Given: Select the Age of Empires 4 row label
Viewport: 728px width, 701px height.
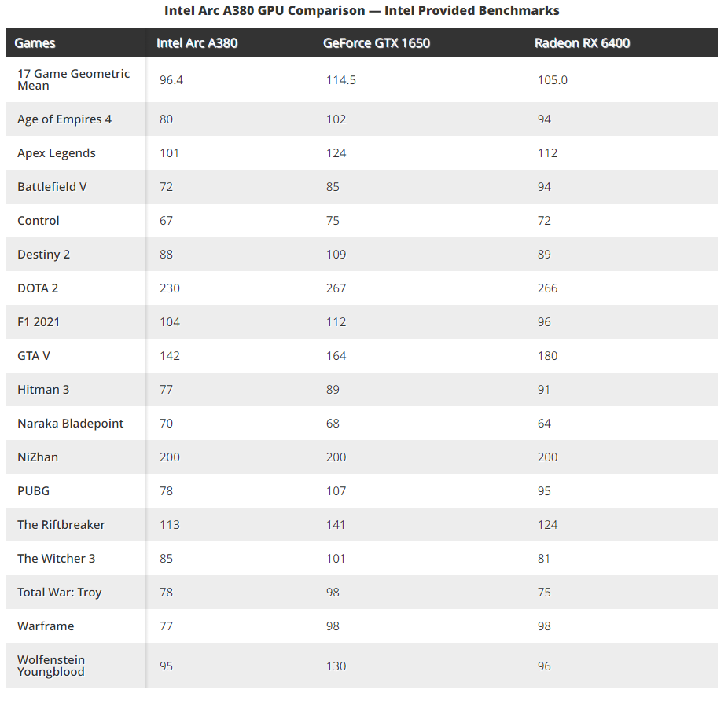Looking at the screenshot, I should point(64,119).
